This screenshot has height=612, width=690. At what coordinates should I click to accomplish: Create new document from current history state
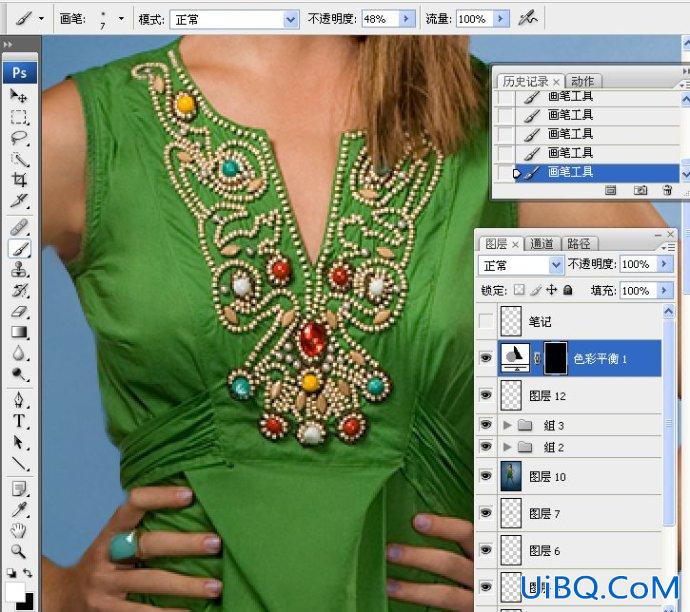tap(610, 190)
